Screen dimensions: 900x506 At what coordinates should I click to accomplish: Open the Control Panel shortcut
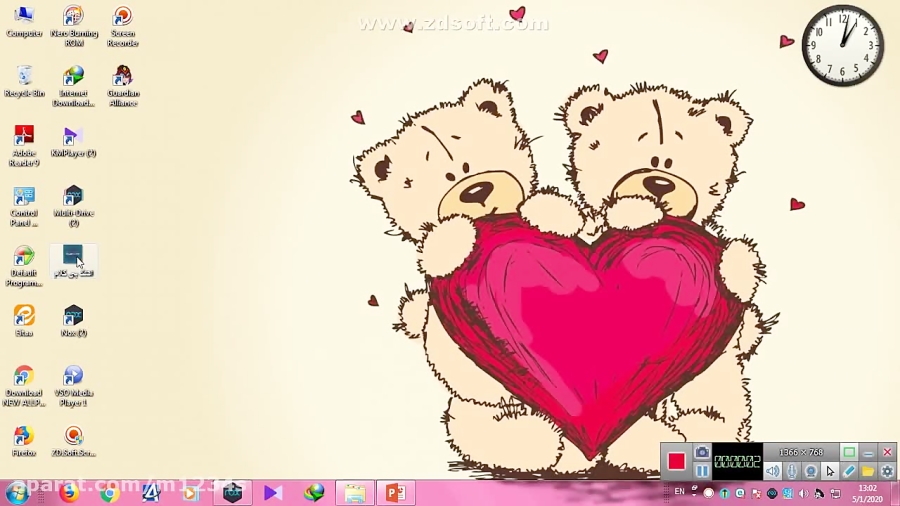point(24,206)
